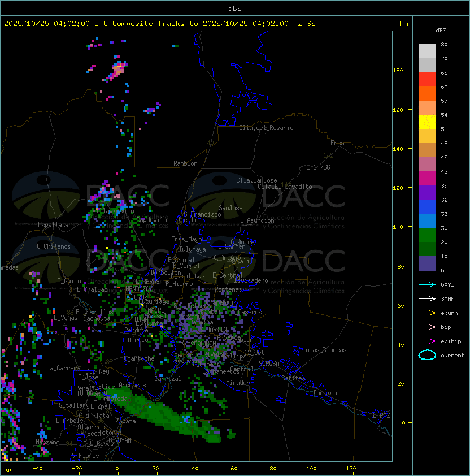Screen dimensions: 470x476
Task: Click the 'L_Asuncion' map label
Action: click(257, 220)
